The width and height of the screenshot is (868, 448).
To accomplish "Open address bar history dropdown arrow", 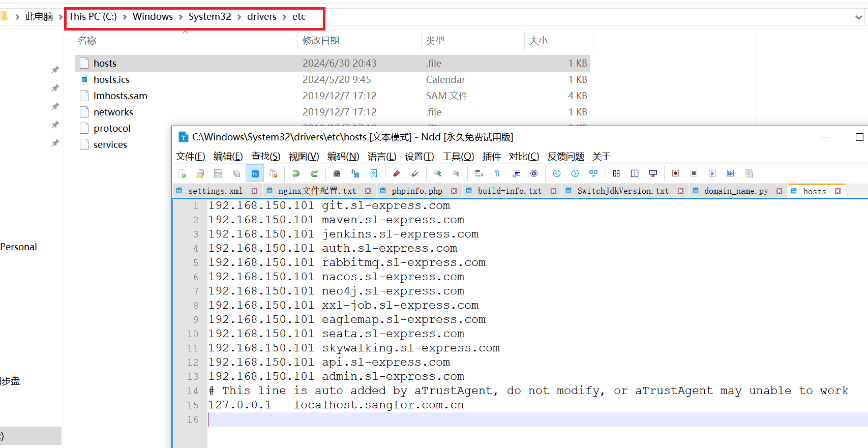I will (x=859, y=17).
